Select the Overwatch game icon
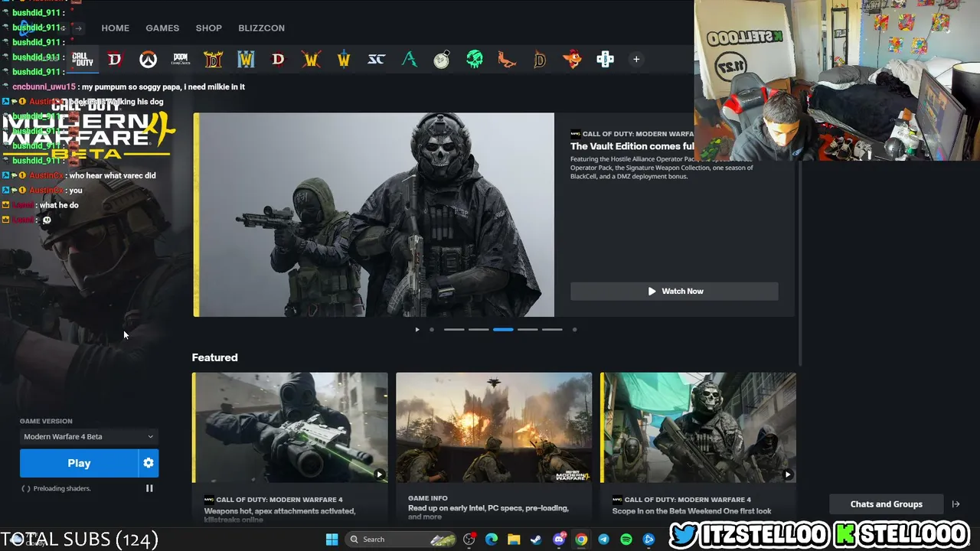Screen dimensions: 980x551 coord(148,59)
